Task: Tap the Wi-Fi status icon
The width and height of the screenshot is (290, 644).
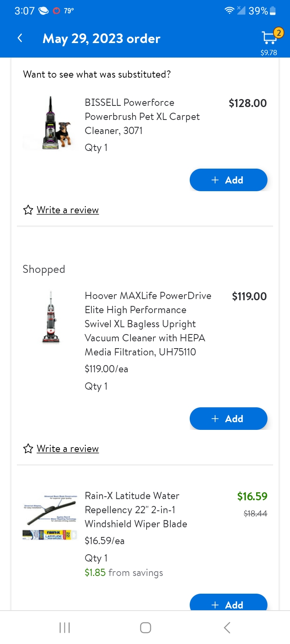Action: (229, 11)
